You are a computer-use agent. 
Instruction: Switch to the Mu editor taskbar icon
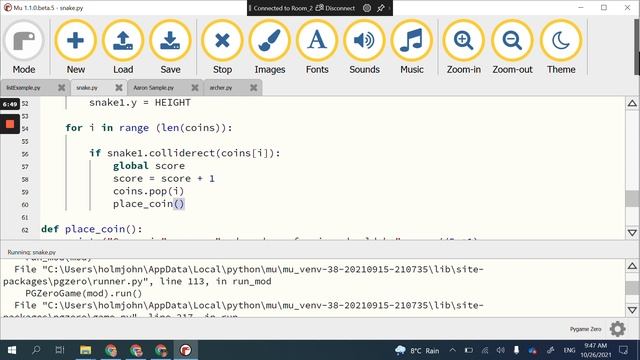coord(186,350)
